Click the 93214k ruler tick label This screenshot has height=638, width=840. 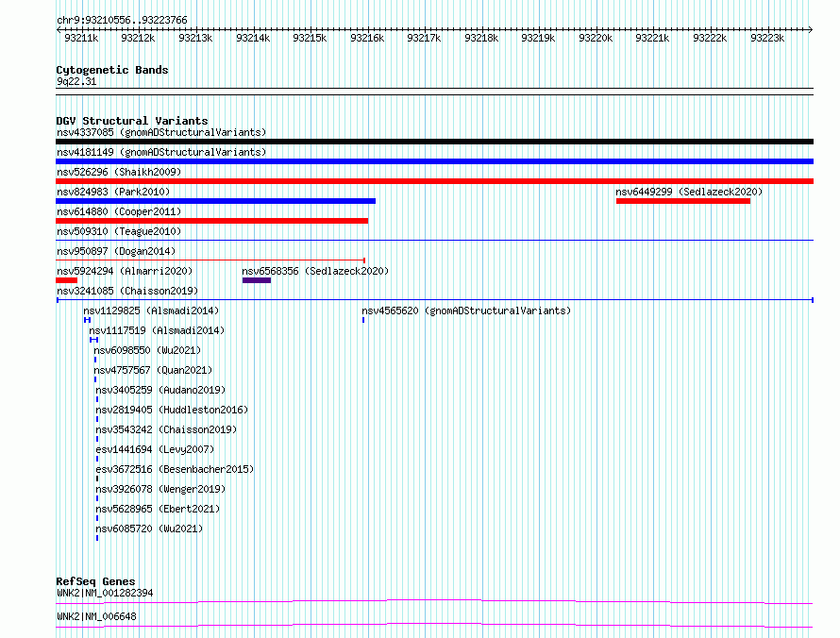pos(253,38)
